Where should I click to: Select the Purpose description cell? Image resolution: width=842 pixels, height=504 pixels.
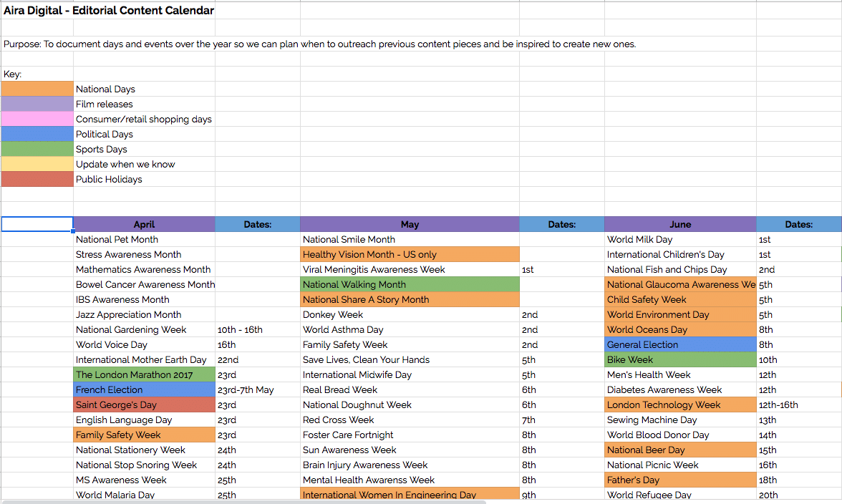click(319, 44)
